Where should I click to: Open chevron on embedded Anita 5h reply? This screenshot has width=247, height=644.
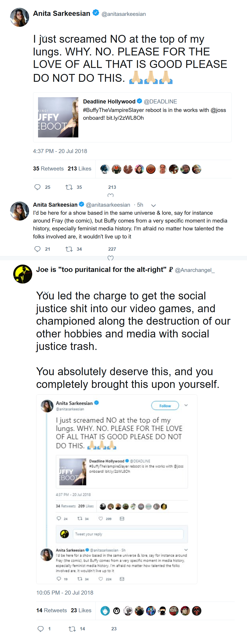(x=186, y=550)
